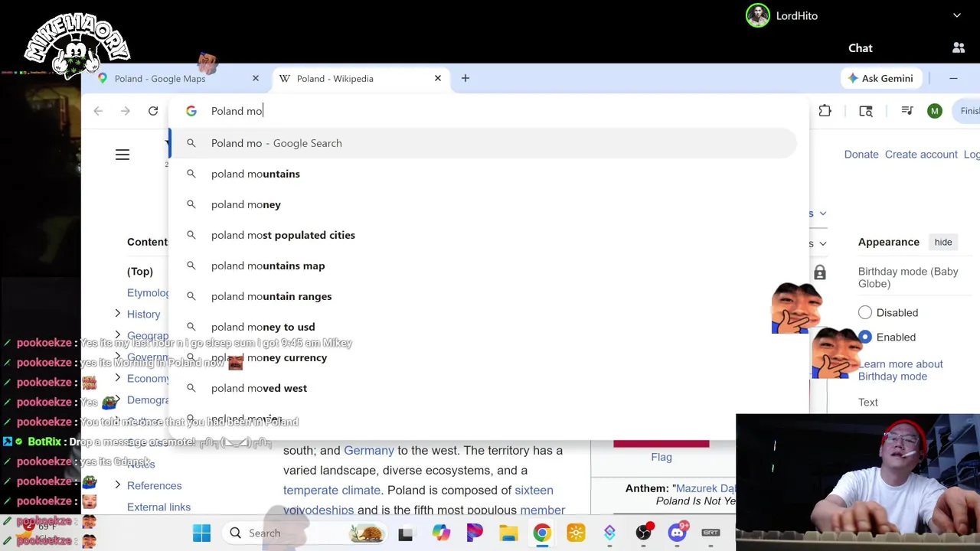The width and height of the screenshot is (980, 551).
Task: Expand the History section in contents
Action: [117, 313]
